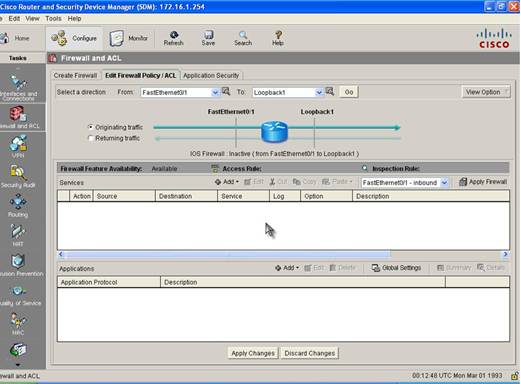This screenshot has height=384, width=521.
Task: Click the Discard Changes button
Action: point(310,353)
